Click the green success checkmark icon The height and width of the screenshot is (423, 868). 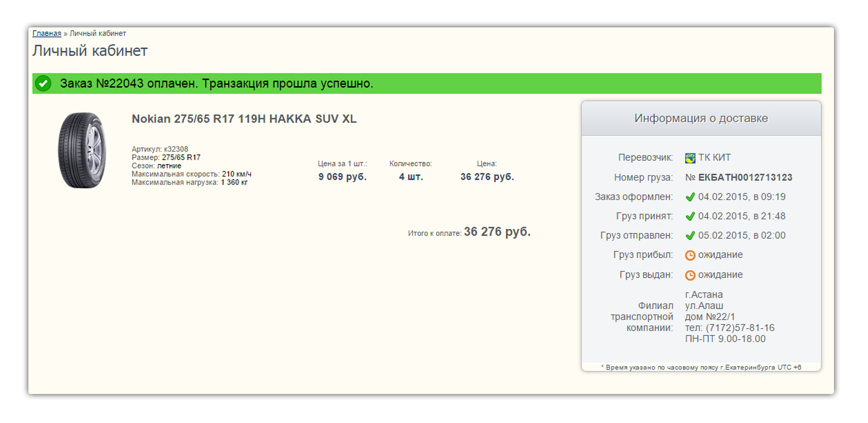click(43, 84)
